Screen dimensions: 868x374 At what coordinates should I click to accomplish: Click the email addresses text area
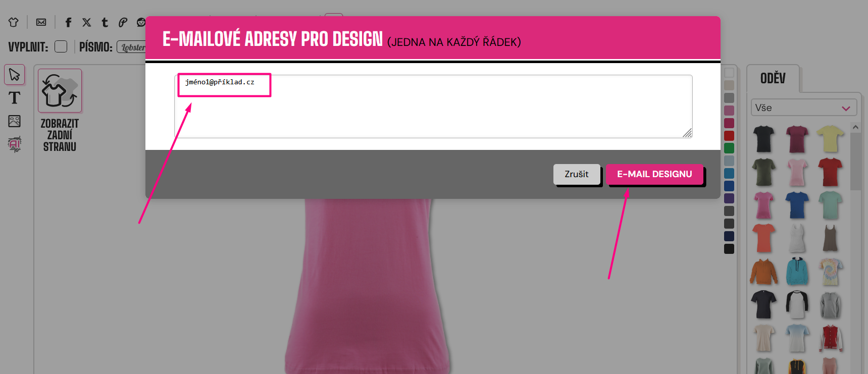tap(433, 106)
